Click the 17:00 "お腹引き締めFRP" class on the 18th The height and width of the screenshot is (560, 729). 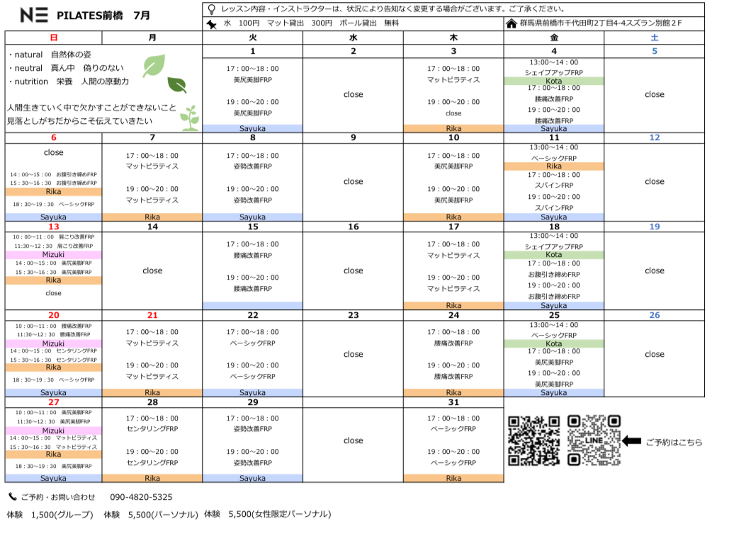[x=554, y=275]
